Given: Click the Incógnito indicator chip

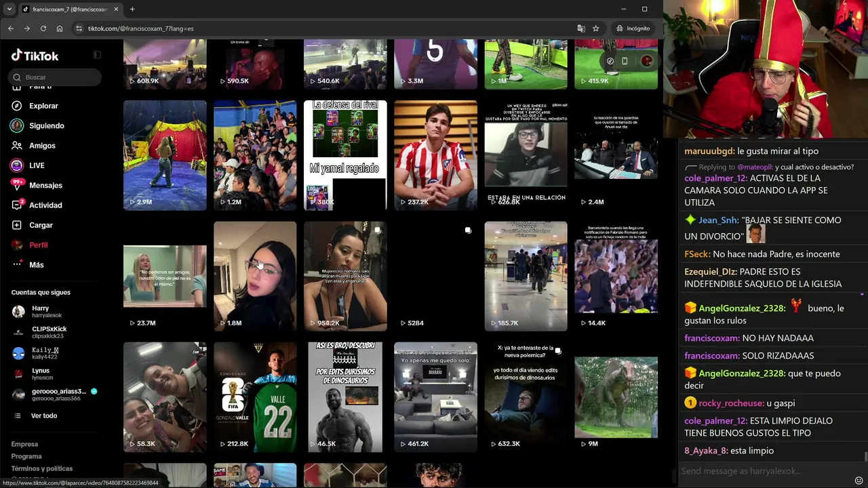Looking at the screenshot, I should point(633,28).
